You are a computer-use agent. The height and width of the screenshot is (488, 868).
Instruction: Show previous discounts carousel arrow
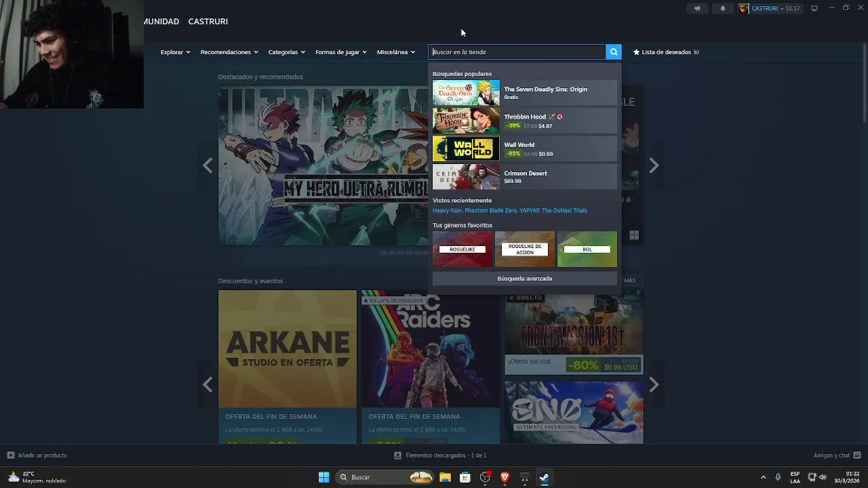tap(208, 385)
